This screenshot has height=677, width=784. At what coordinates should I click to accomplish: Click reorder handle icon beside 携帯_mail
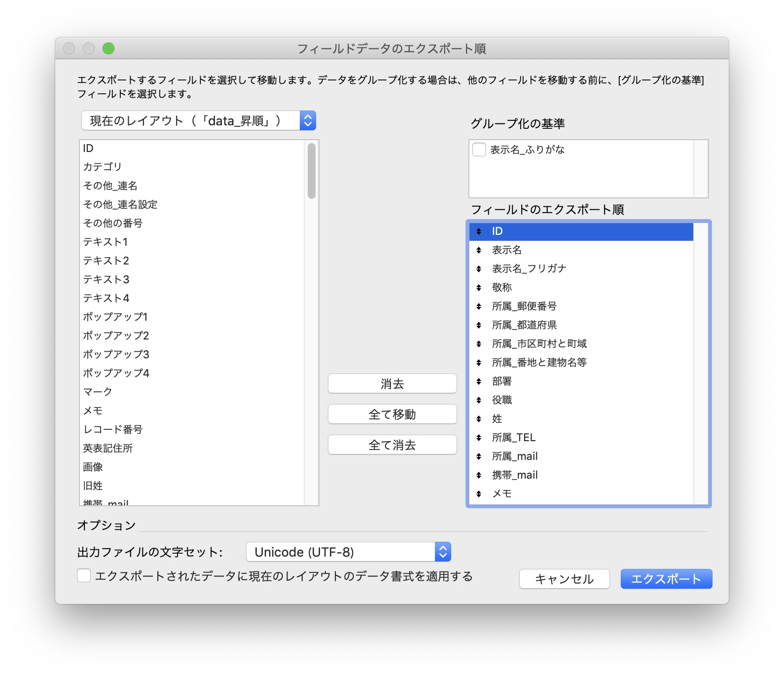click(479, 475)
